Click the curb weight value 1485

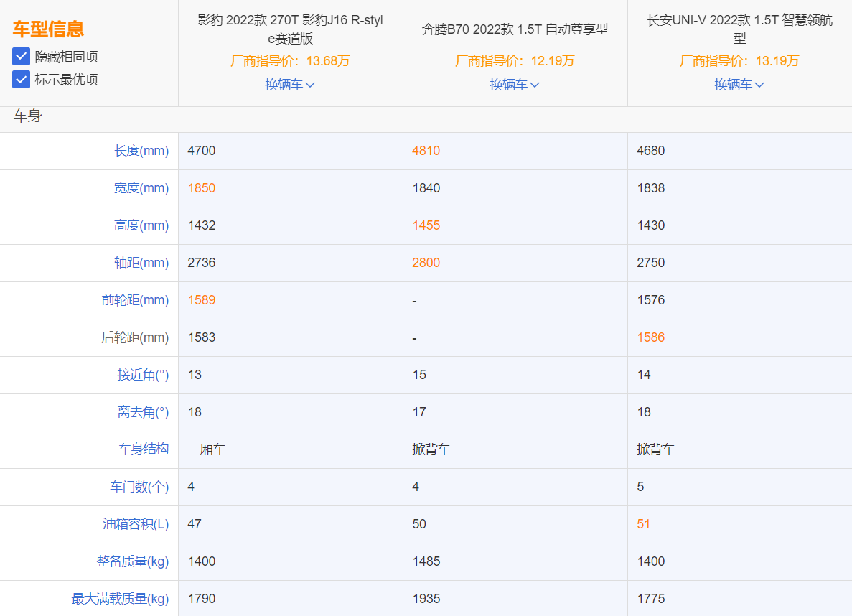[x=426, y=561]
